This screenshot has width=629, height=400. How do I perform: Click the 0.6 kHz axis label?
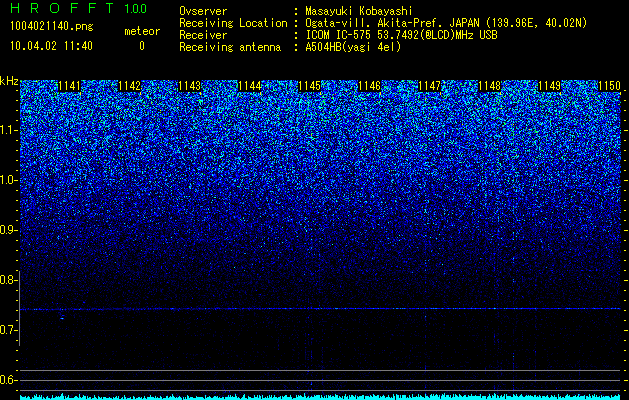(8, 380)
